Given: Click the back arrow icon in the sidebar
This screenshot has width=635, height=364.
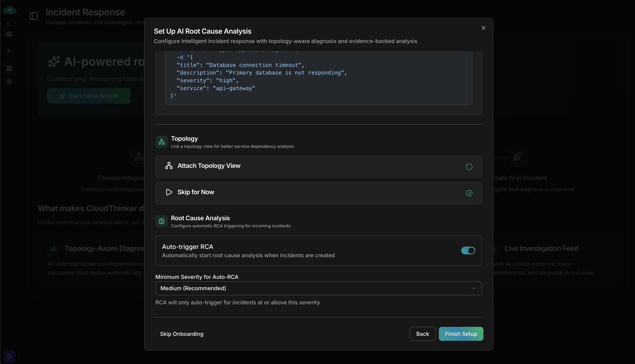Looking at the screenshot, I should point(9,51).
